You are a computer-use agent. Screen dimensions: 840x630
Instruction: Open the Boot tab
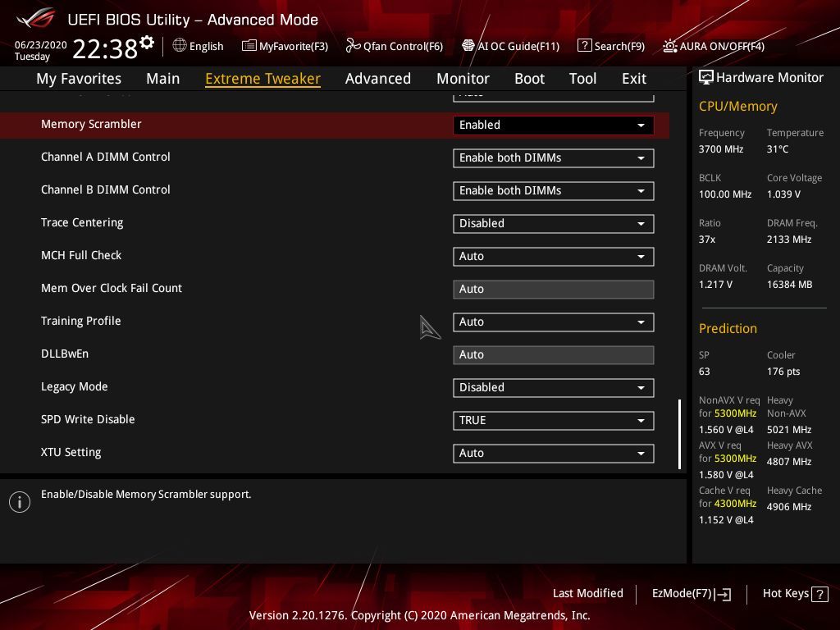[529, 79]
